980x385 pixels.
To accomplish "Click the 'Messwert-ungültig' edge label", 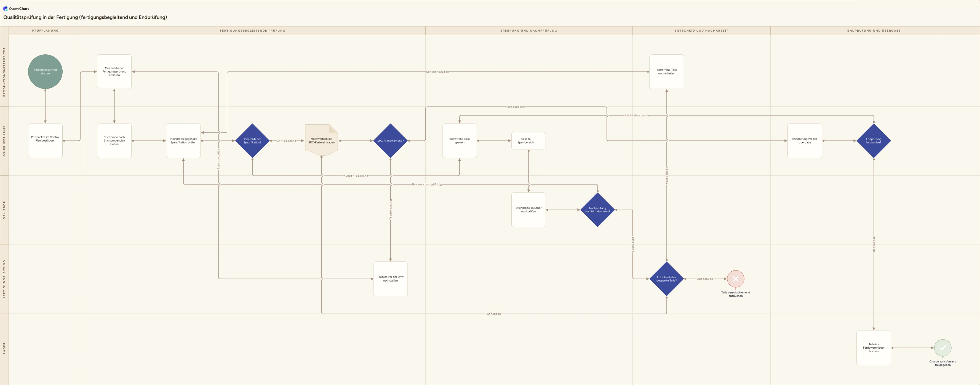I will point(427,184).
